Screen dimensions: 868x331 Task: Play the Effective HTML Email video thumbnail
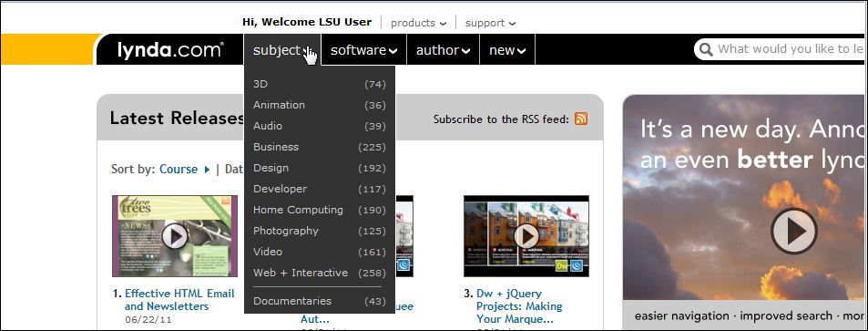[175, 236]
